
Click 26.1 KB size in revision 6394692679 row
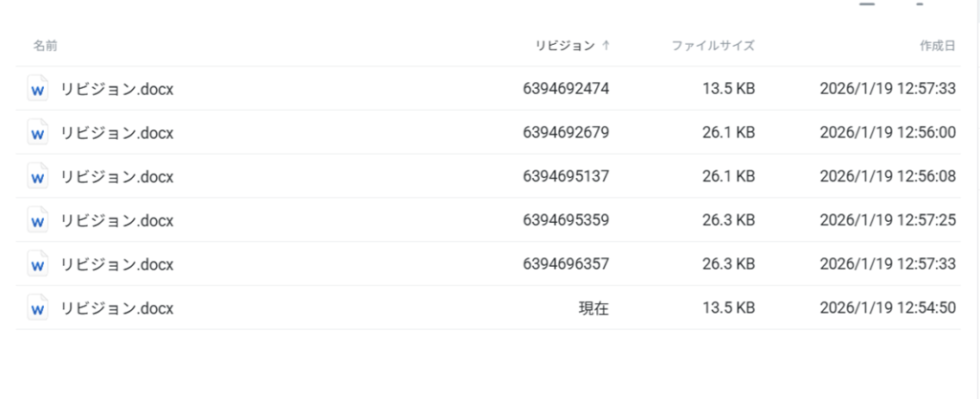(x=729, y=132)
